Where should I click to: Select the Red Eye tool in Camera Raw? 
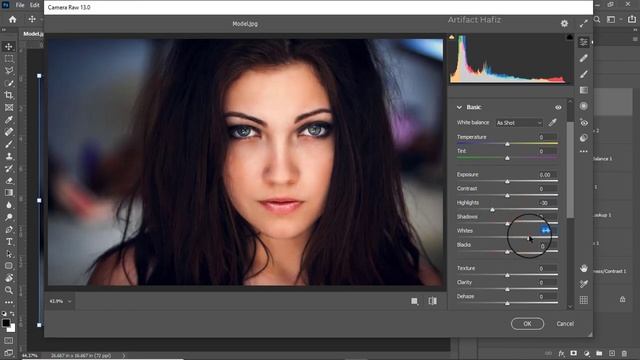point(584,122)
